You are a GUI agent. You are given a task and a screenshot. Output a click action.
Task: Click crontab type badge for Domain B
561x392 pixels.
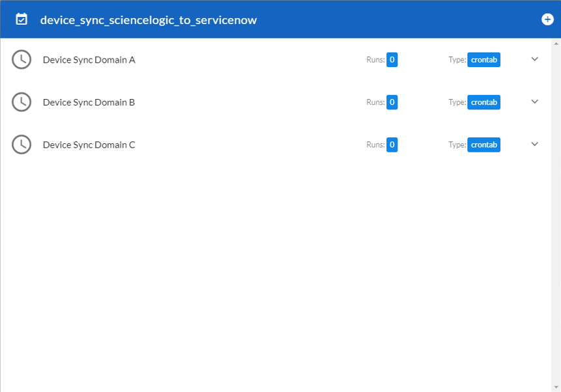[483, 102]
